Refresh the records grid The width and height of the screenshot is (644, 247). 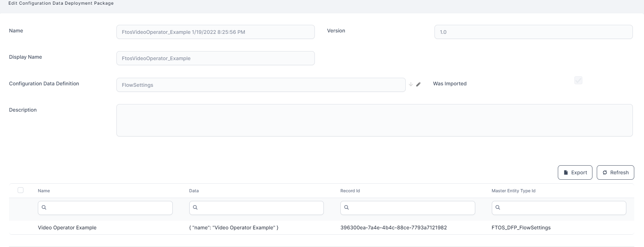pyautogui.click(x=615, y=172)
